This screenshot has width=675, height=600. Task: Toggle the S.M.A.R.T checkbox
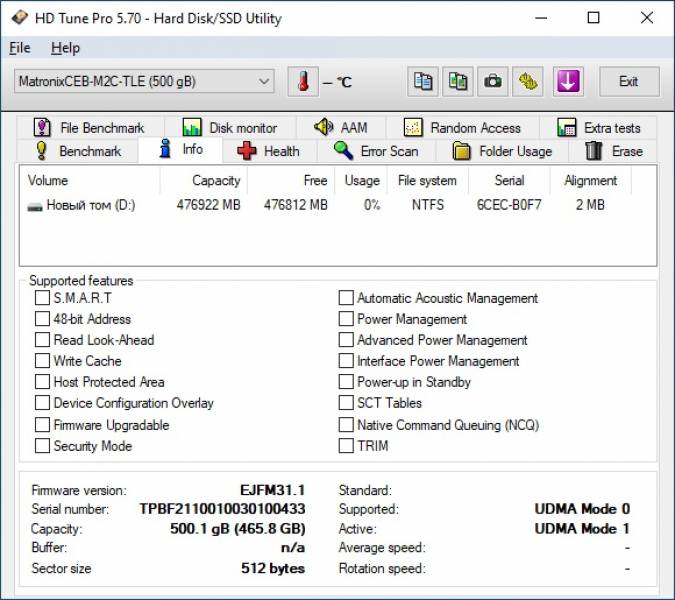[42, 297]
